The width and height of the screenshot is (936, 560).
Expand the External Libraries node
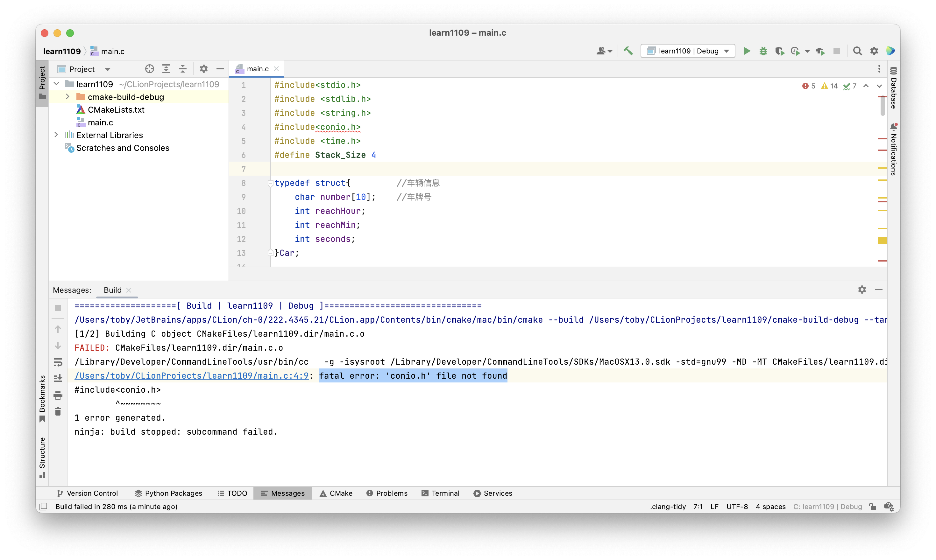56,135
